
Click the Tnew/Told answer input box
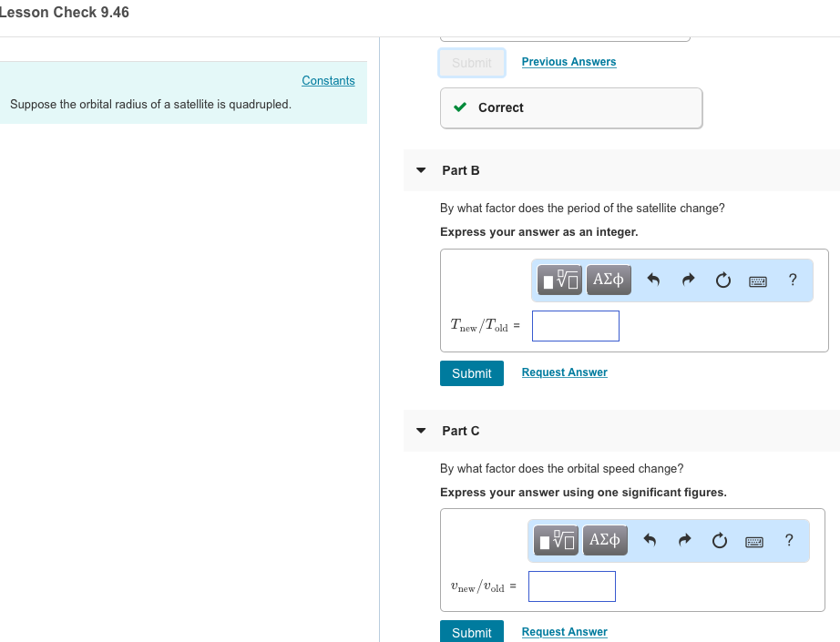click(575, 325)
